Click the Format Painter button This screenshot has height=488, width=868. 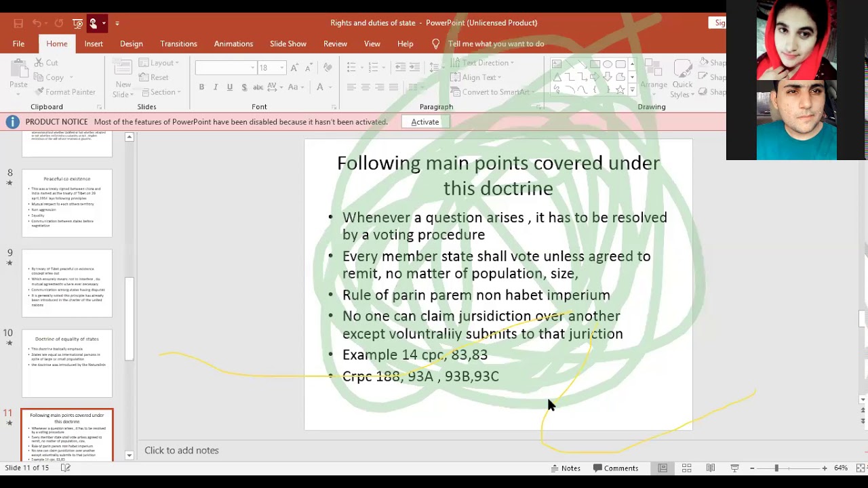[65, 92]
